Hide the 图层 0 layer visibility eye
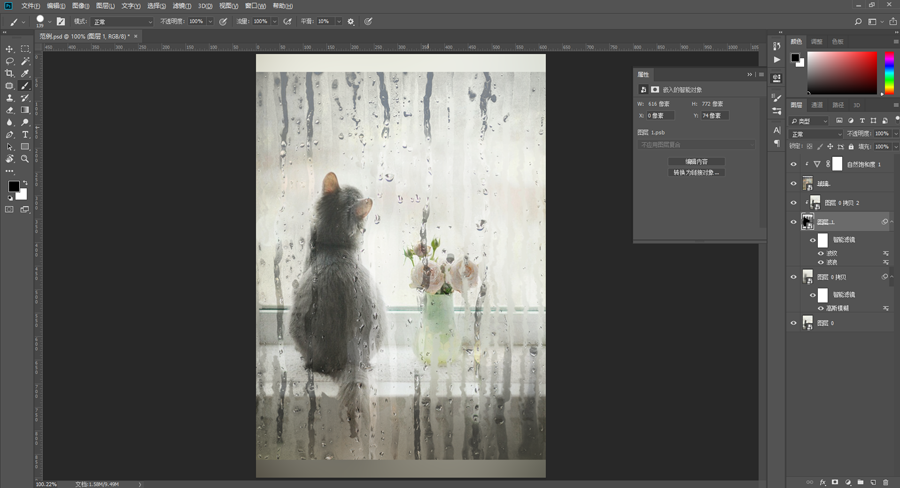Screen dimensions: 900x488 pyautogui.click(x=794, y=323)
